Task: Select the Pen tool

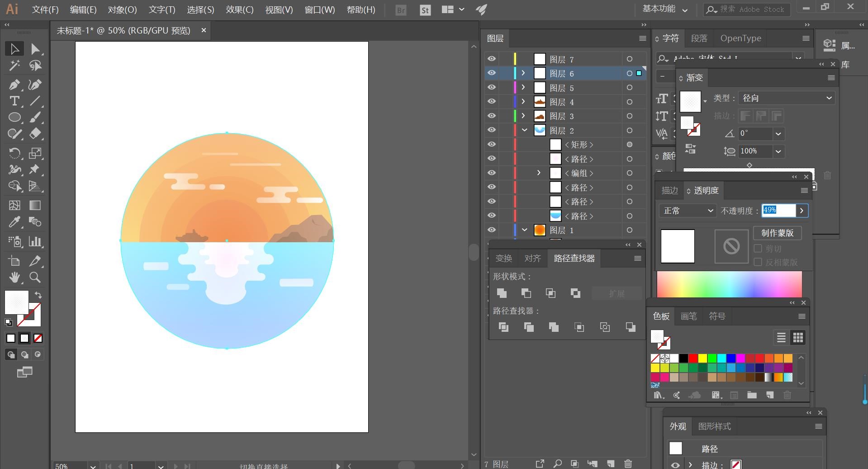Action: tap(14, 85)
